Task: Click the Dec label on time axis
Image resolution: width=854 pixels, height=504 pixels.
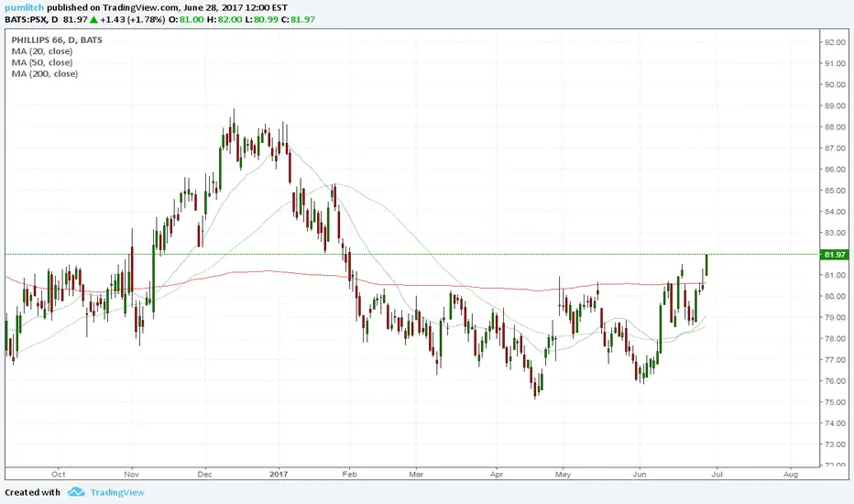Action: coord(204,474)
